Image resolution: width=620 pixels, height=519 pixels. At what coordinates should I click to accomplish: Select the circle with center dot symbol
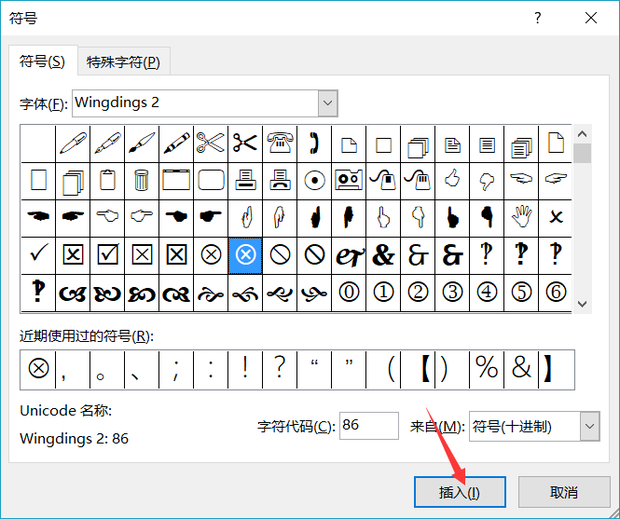[x=314, y=181]
